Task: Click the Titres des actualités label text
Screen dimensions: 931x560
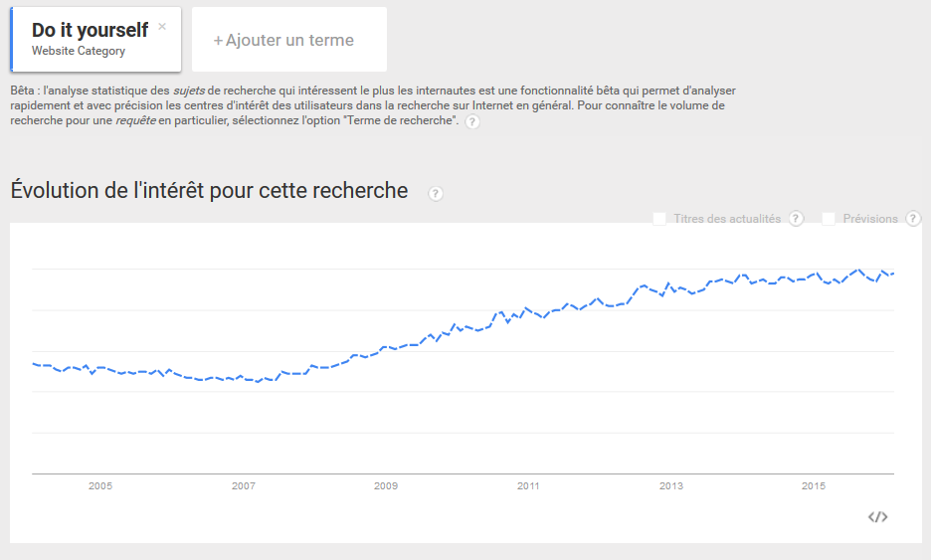Action: (727, 219)
